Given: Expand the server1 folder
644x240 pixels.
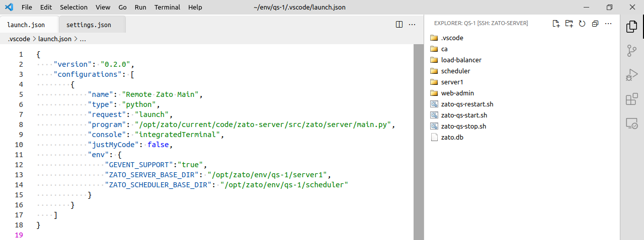Looking at the screenshot, I should tap(451, 82).
